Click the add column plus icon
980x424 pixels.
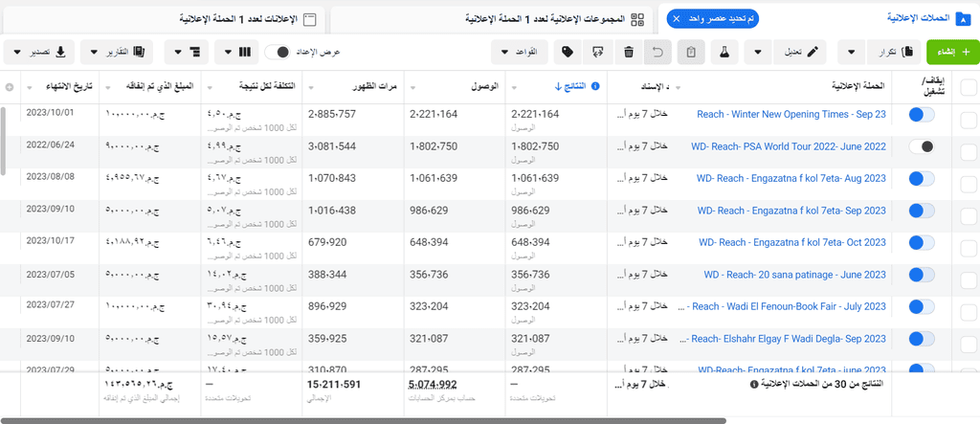point(10,87)
